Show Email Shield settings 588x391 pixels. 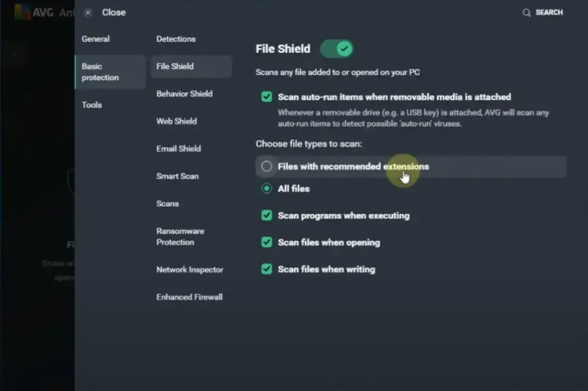[179, 149]
